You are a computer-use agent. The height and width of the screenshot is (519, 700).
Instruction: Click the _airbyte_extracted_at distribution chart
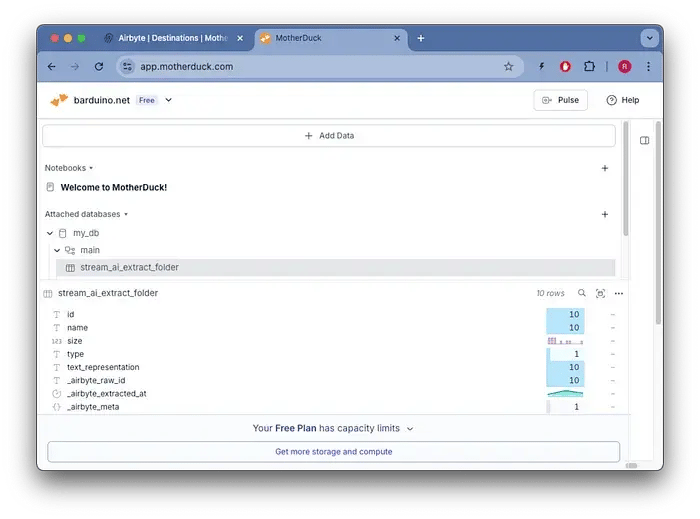(x=565, y=394)
